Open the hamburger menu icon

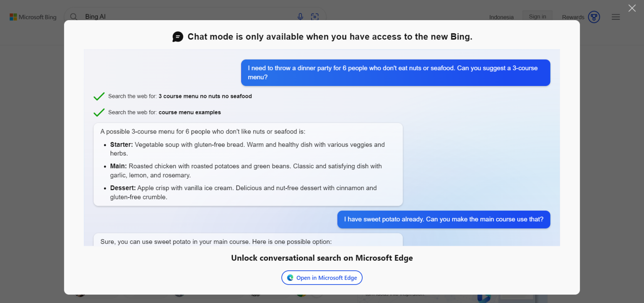(615, 17)
